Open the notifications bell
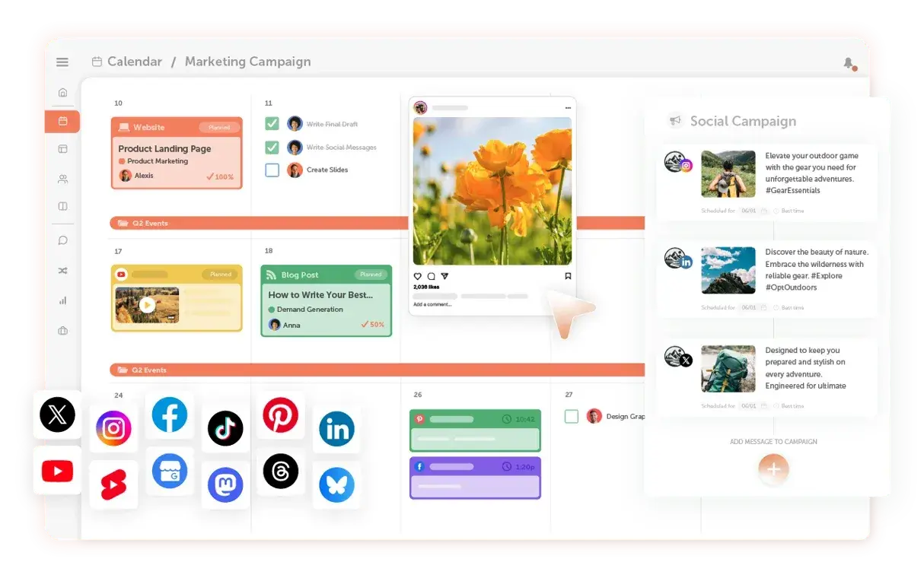This screenshot has width=924, height=578. [x=849, y=63]
